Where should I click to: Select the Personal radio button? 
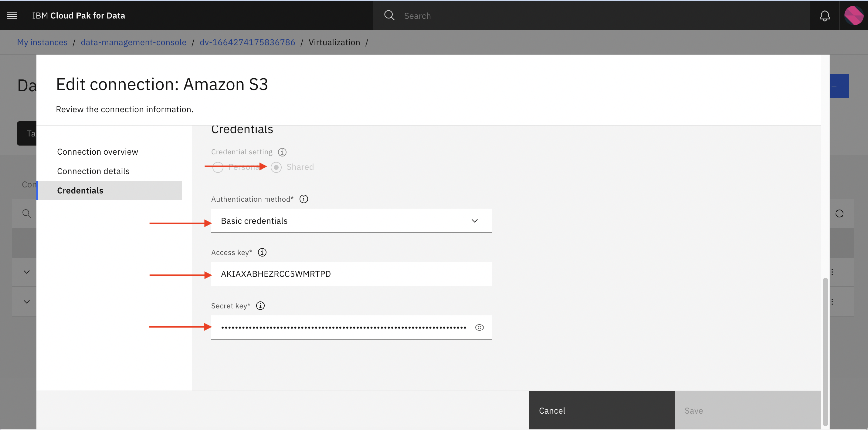click(x=218, y=167)
